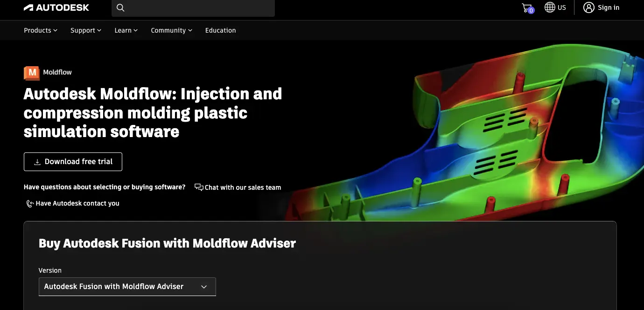Click the Sign in avatar icon
644x310 pixels.
588,7
